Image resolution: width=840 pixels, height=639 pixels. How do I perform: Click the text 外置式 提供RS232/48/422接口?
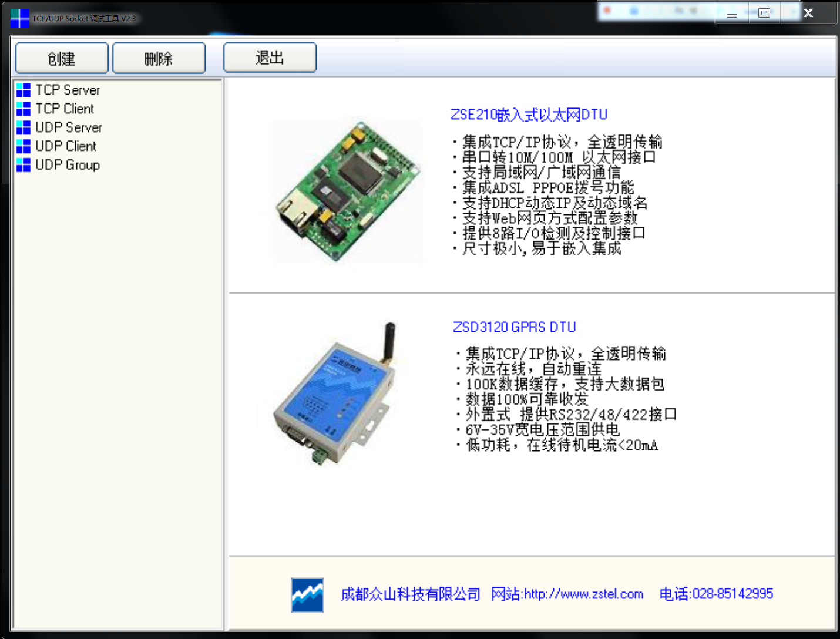(572, 415)
